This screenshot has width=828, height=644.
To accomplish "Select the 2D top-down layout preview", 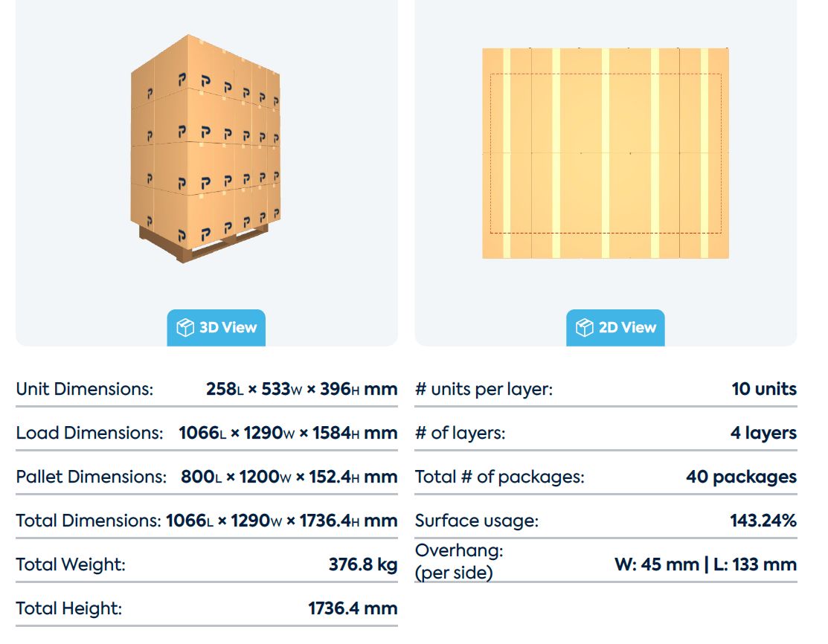I will click(606, 153).
